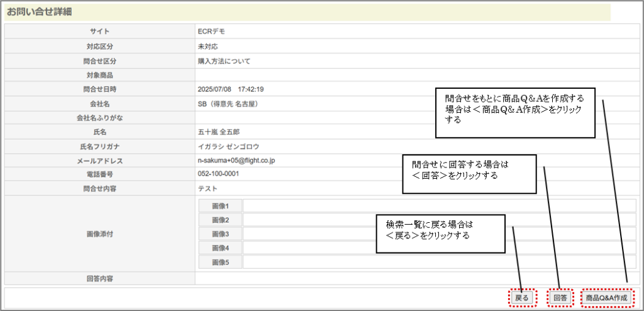Viewport: 644px width, 311px height.
Task: Click the 回答内容 row label
Action: [99, 278]
